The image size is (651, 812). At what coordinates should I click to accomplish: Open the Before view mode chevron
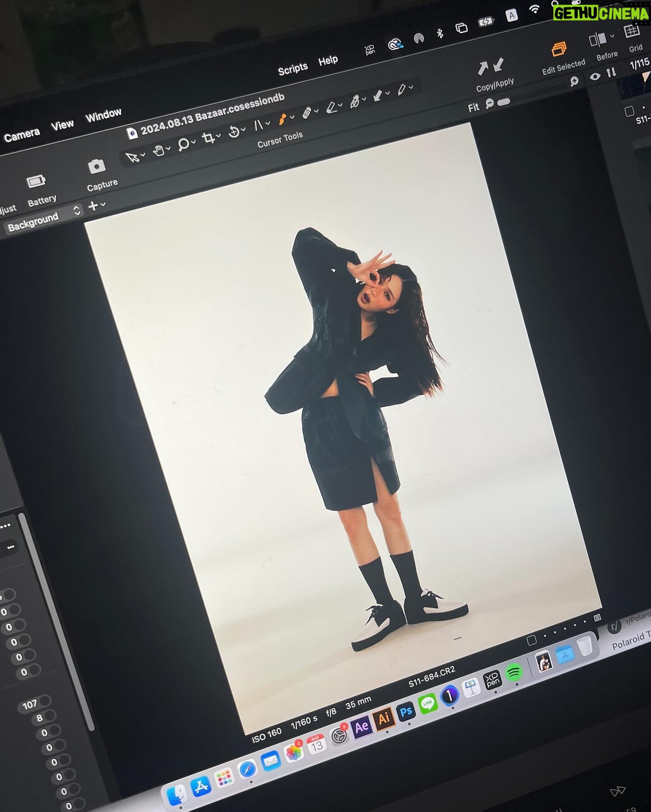coord(612,36)
